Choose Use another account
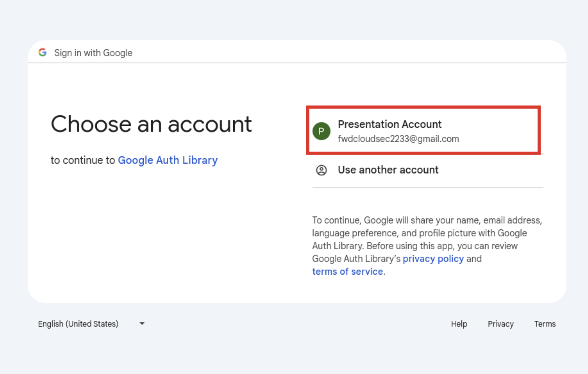This screenshot has height=374, width=588. point(428,170)
